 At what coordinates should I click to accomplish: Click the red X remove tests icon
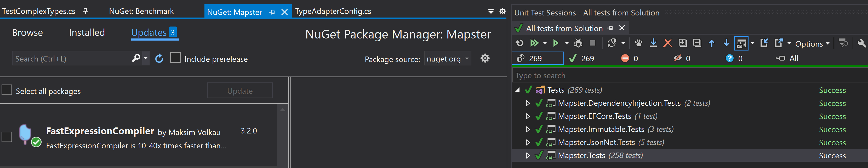click(667, 43)
